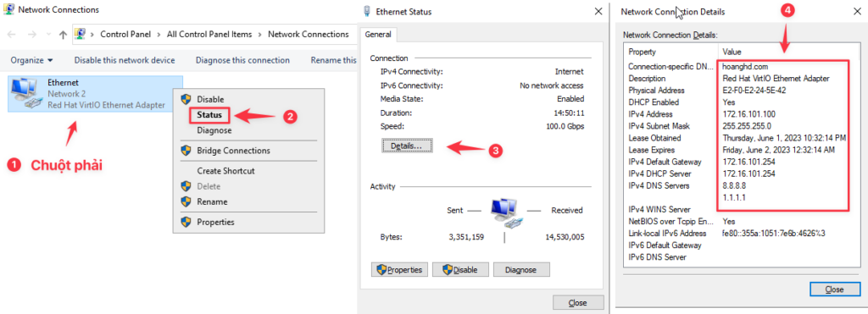Choose Properties in the context menu
This screenshot has height=314, width=868.
pyautogui.click(x=216, y=223)
